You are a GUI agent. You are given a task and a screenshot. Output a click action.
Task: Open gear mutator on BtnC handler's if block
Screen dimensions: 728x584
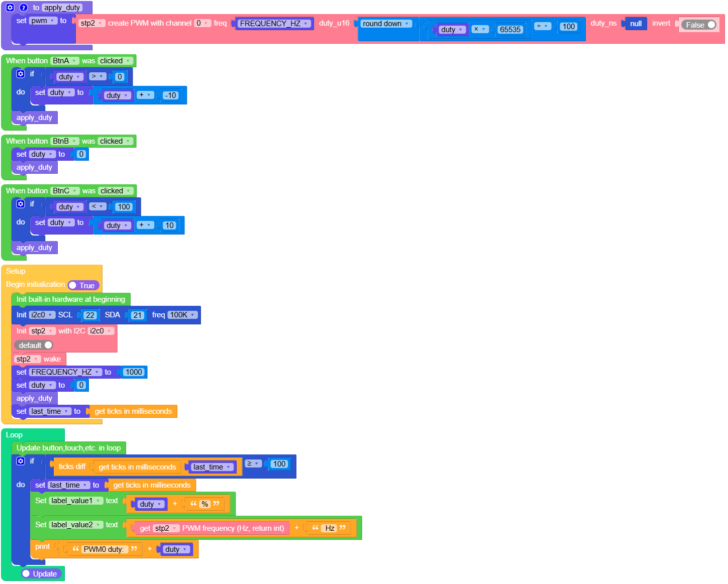coord(21,204)
